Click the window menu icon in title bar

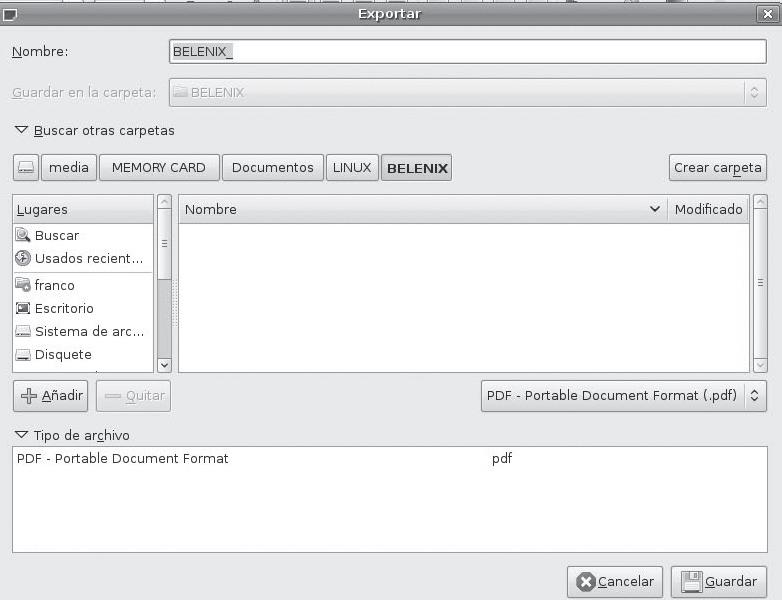9,14
